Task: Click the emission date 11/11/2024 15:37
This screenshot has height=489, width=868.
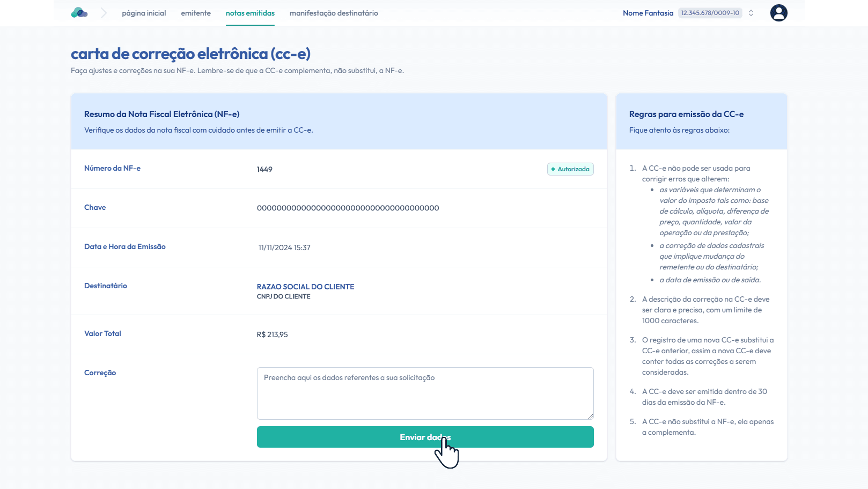Action: 284,248
